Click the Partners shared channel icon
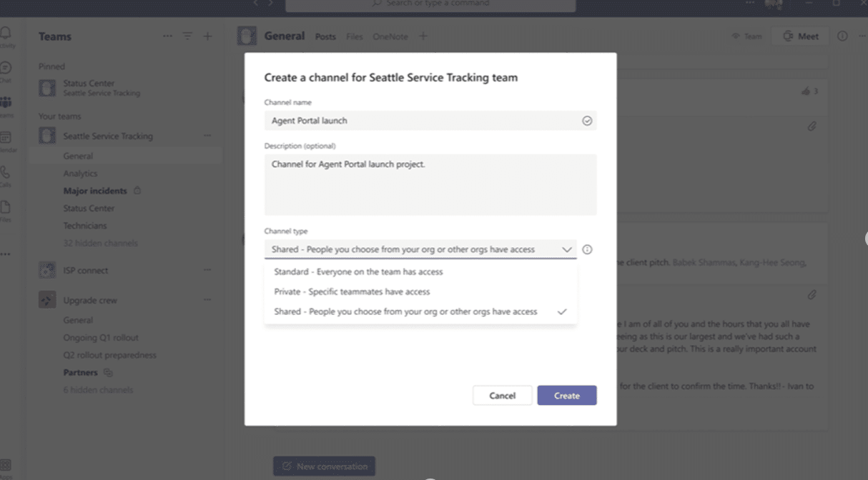 coord(108,372)
